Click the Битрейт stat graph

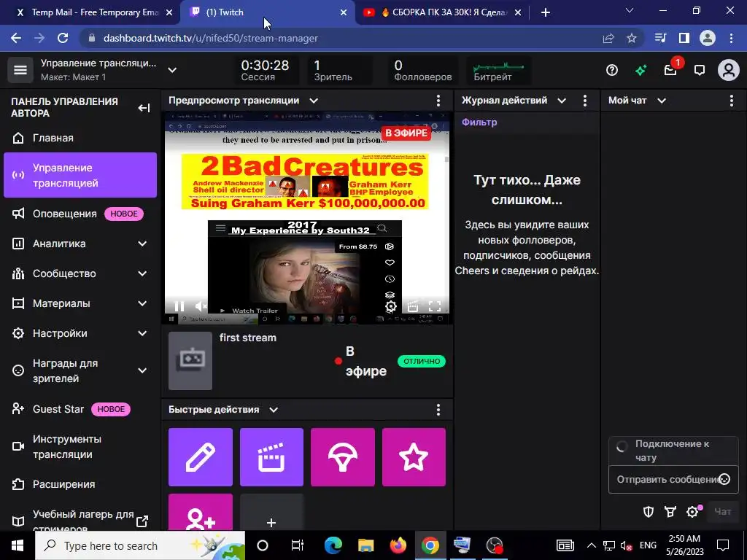point(498,70)
